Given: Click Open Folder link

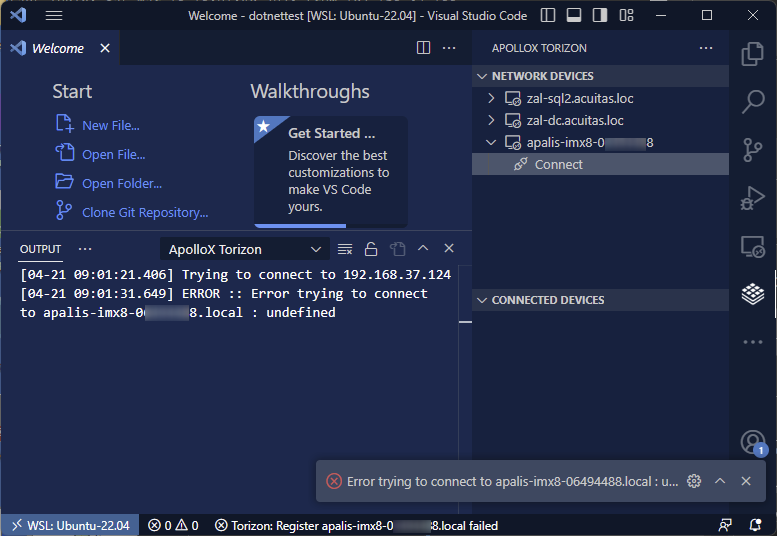Looking at the screenshot, I should point(122,183).
